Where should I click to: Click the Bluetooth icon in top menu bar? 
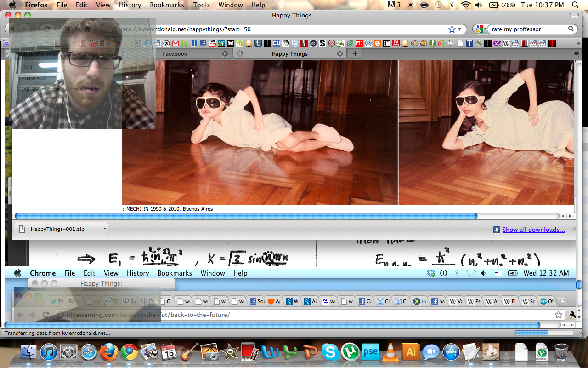452,5
